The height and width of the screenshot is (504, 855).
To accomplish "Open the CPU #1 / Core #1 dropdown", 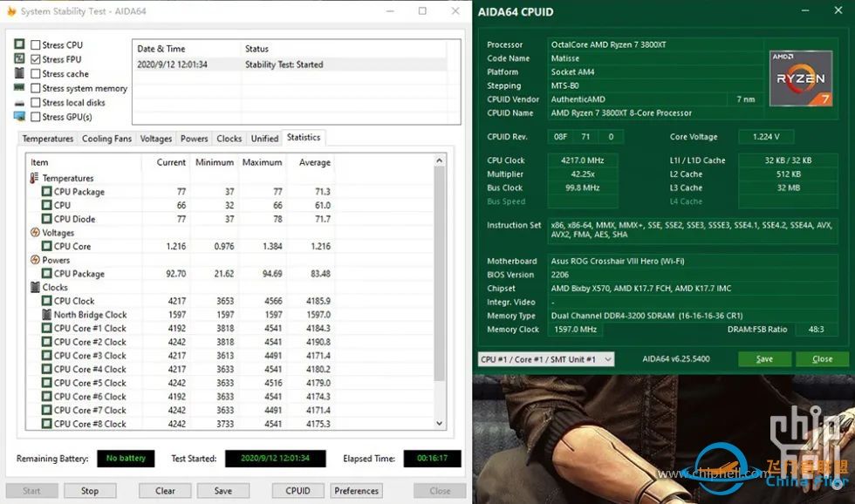I will [546, 359].
